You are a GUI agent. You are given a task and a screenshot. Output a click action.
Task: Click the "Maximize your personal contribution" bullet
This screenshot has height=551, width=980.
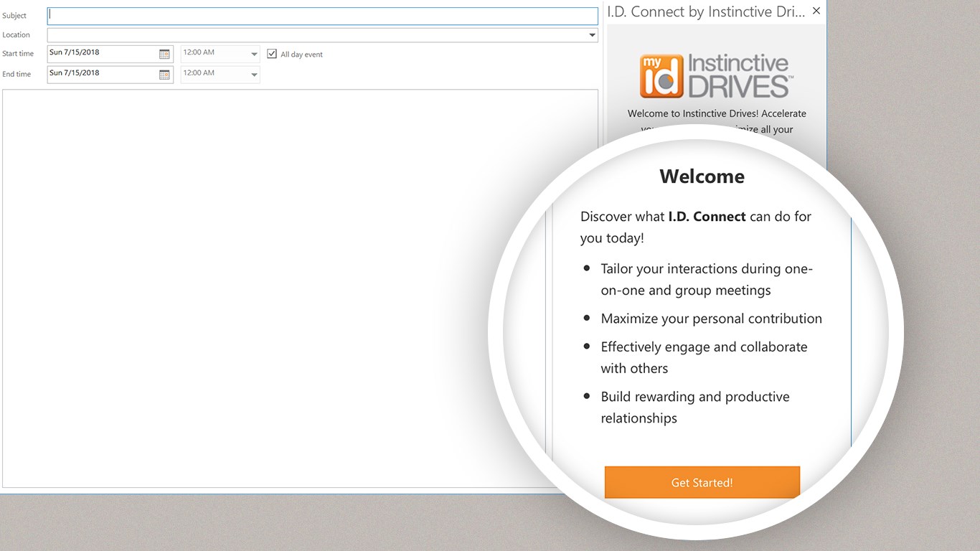pos(712,319)
